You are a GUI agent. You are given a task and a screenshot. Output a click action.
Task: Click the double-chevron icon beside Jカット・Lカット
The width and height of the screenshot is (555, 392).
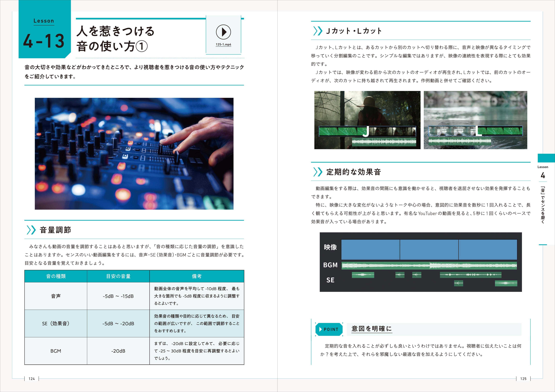pos(318,31)
